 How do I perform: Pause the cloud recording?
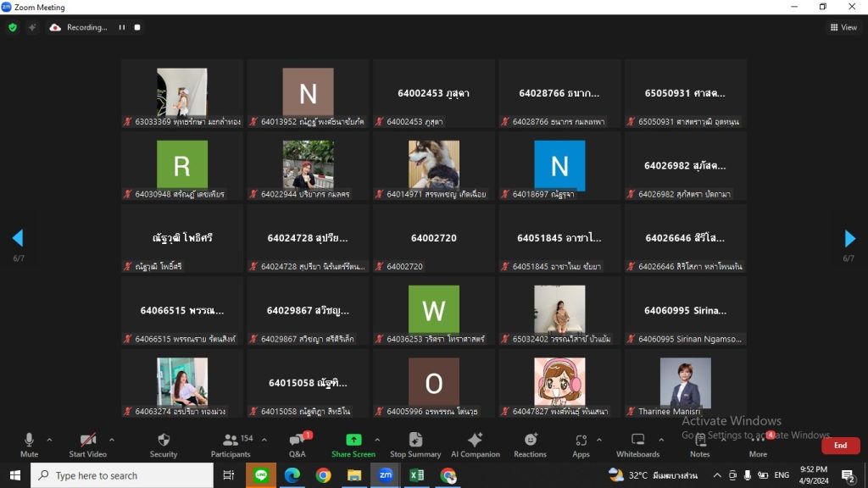point(122,27)
